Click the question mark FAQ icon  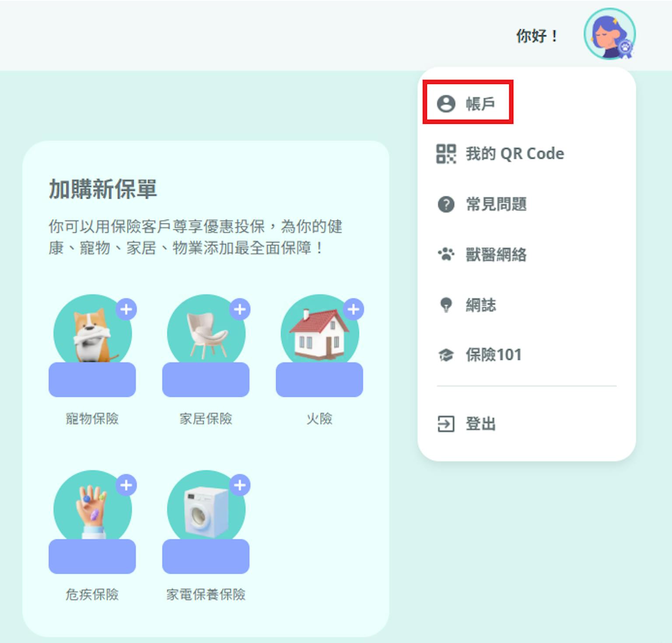pyautogui.click(x=446, y=204)
